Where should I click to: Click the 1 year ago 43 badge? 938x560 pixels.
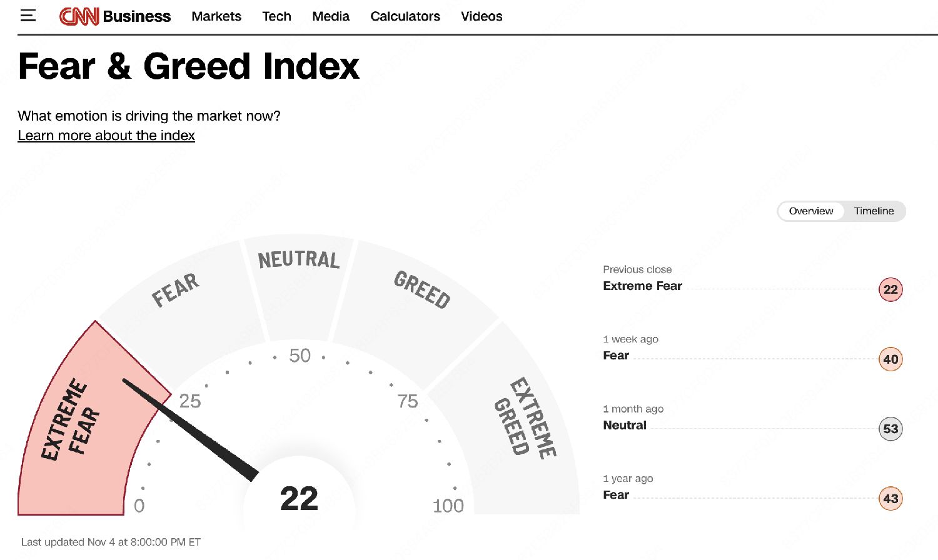click(890, 499)
